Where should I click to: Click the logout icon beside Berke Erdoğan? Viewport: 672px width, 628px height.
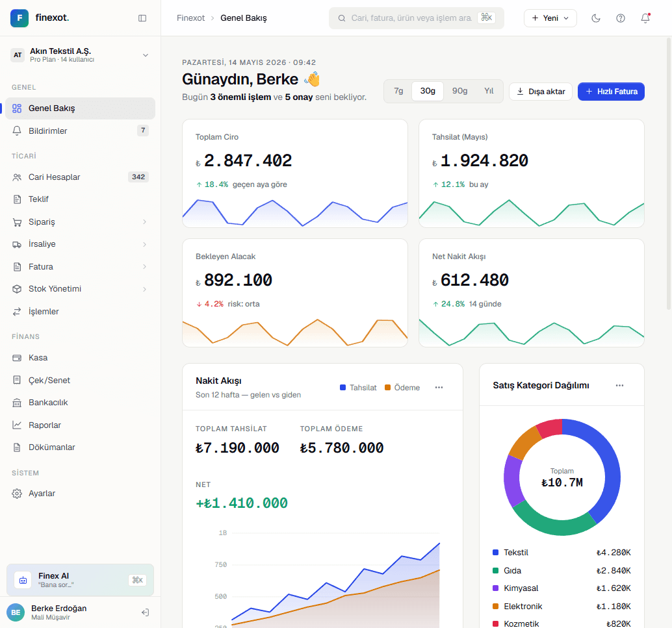[x=146, y=612]
